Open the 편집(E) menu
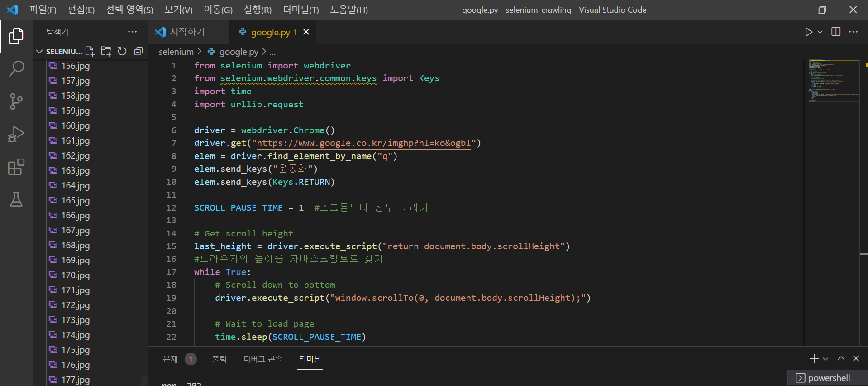 (81, 10)
